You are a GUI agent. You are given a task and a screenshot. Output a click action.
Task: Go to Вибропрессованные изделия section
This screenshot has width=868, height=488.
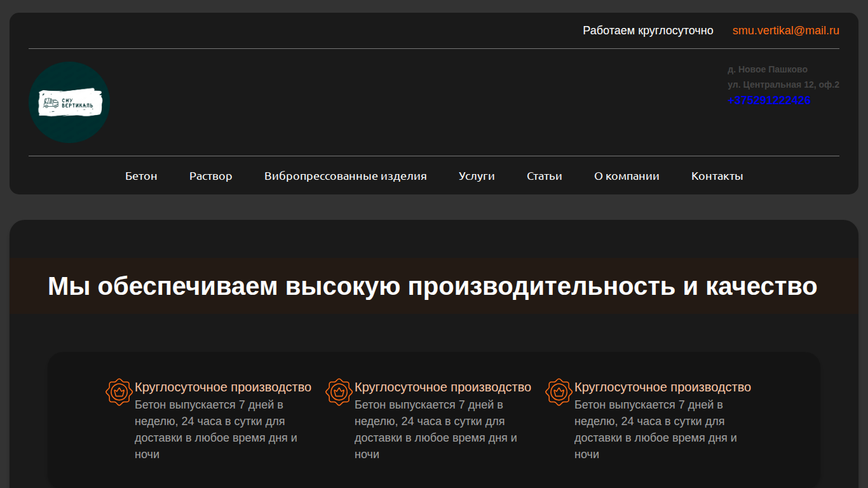pos(346,176)
